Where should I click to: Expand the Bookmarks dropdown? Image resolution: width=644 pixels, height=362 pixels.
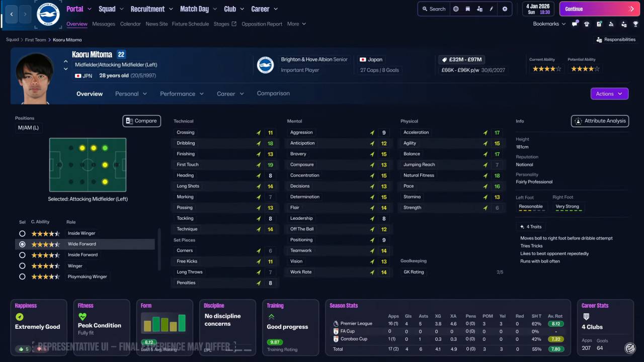pyautogui.click(x=549, y=24)
